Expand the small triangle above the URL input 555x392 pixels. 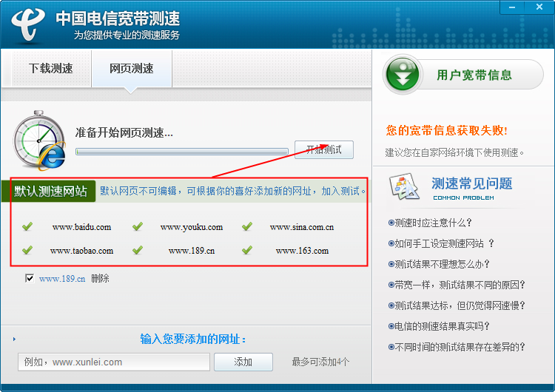click(x=14, y=339)
